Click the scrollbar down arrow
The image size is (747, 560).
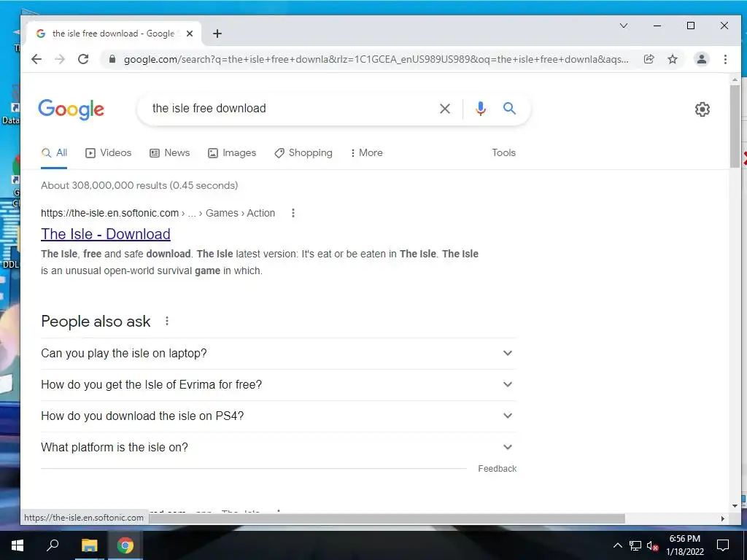click(735, 506)
